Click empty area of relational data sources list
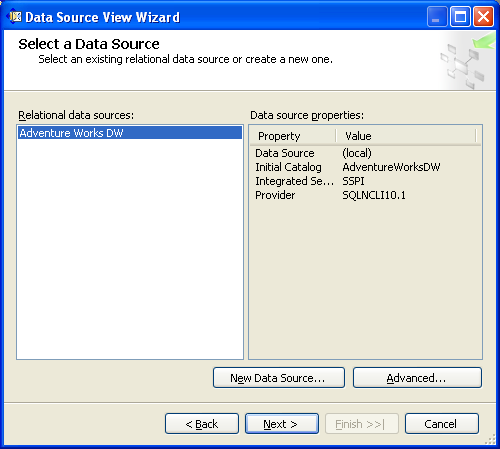The width and height of the screenshot is (500, 449). coord(130,248)
